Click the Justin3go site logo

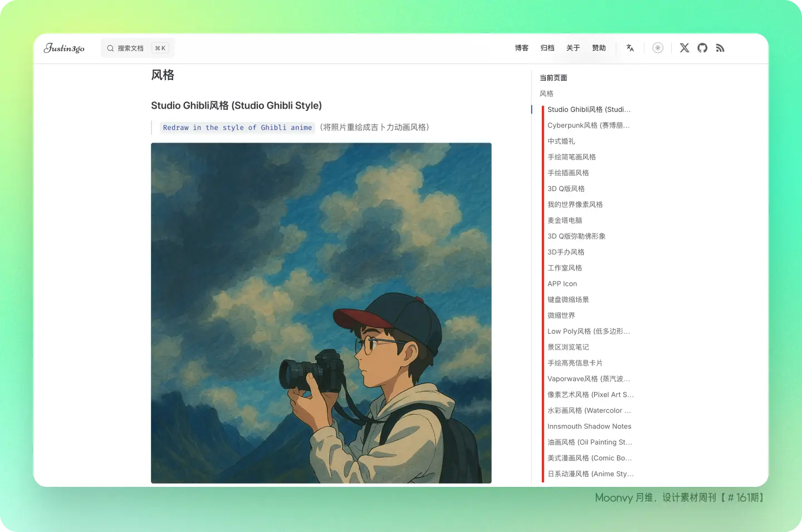coord(64,48)
